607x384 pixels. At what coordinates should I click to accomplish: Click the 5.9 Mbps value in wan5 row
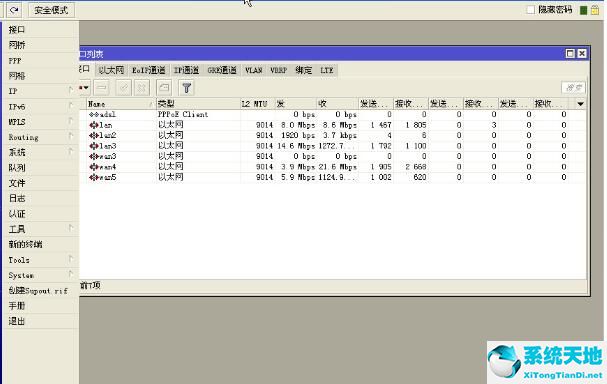pos(298,177)
